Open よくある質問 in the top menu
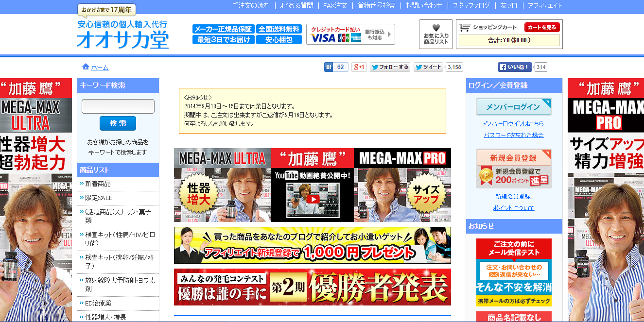Screen dimensions: 644x322 296,6
